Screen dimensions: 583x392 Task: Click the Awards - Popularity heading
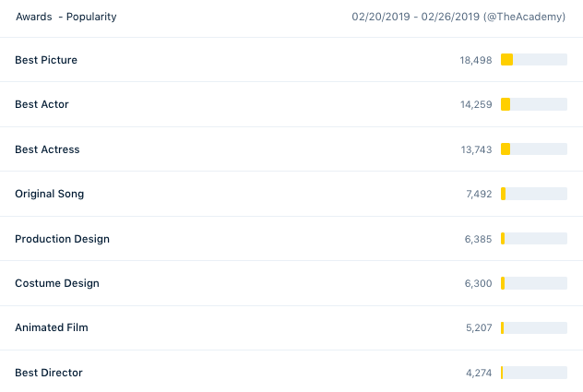(66, 17)
